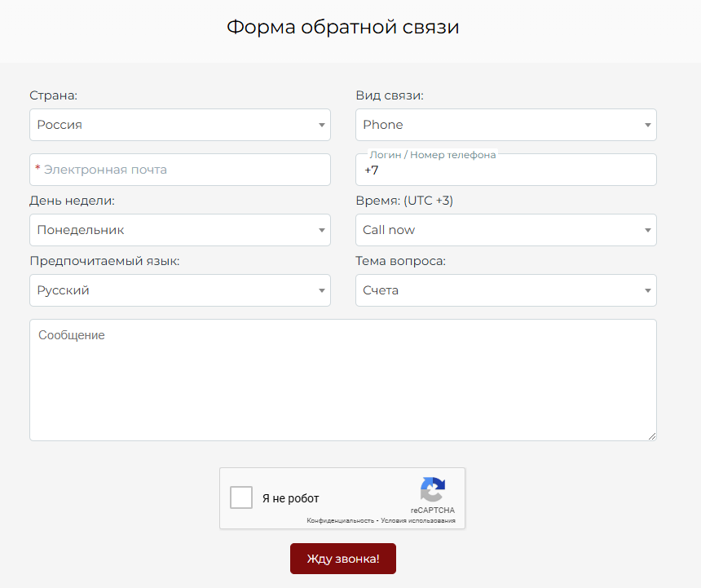The image size is (701, 588).
Task: Click the message box resize handle
Action: 651,436
